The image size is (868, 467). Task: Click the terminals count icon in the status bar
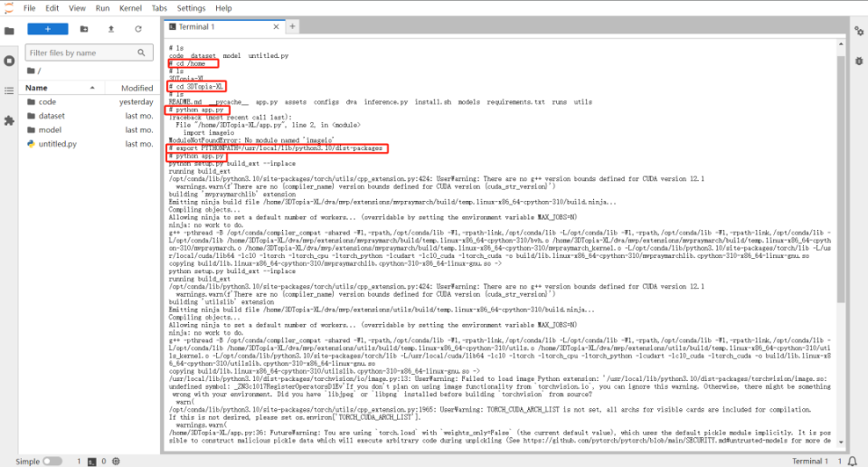[x=92, y=461]
